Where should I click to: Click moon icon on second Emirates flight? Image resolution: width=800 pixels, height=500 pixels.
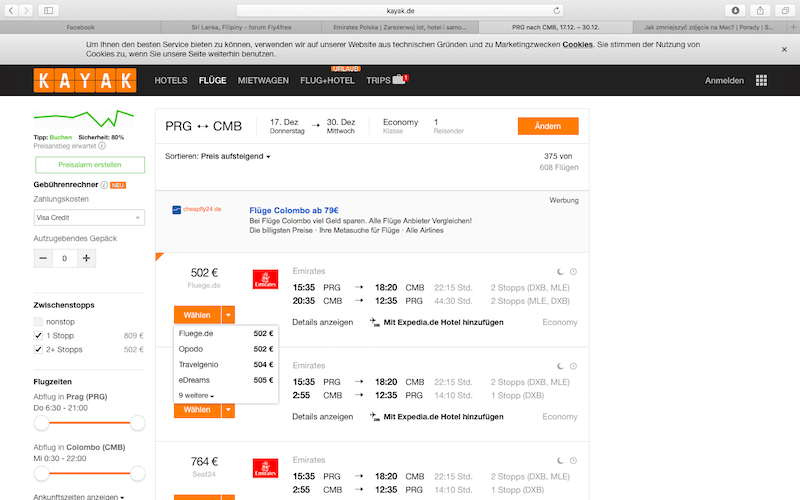pyautogui.click(x=560, y=366)
